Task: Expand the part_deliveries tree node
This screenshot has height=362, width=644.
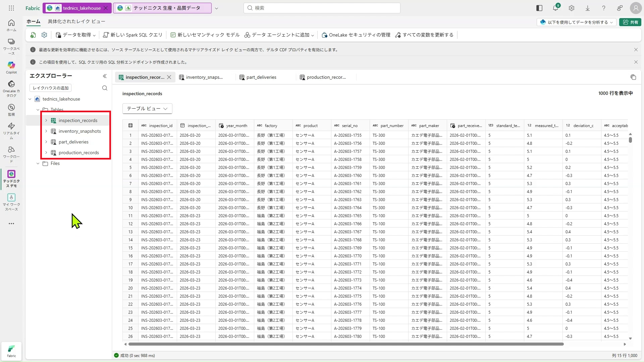Action: 46,142
